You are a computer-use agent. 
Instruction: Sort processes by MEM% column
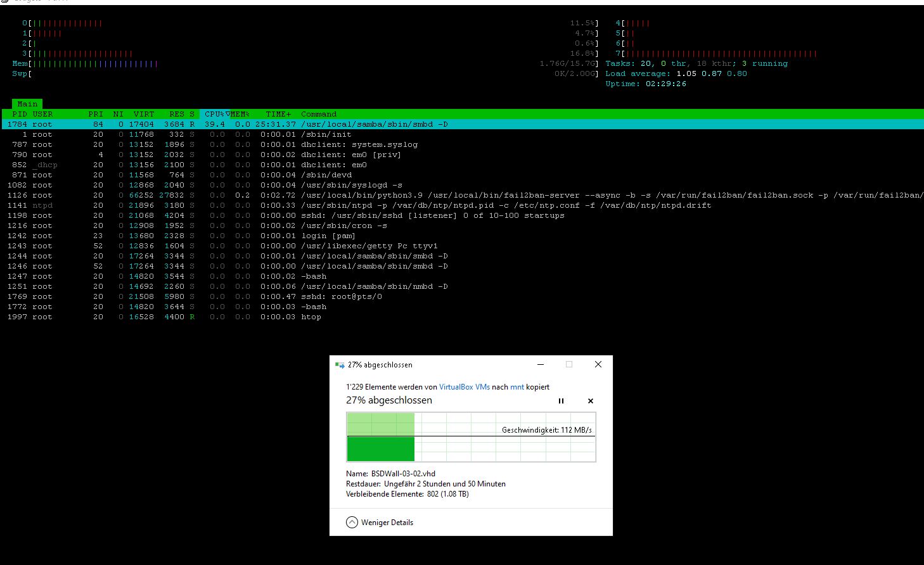(x=240, y=114)
